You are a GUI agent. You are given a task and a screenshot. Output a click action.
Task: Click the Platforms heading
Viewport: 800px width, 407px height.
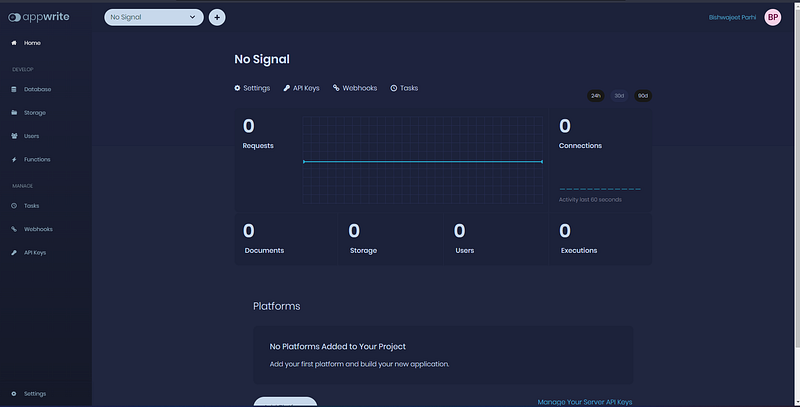pos(277,306)
